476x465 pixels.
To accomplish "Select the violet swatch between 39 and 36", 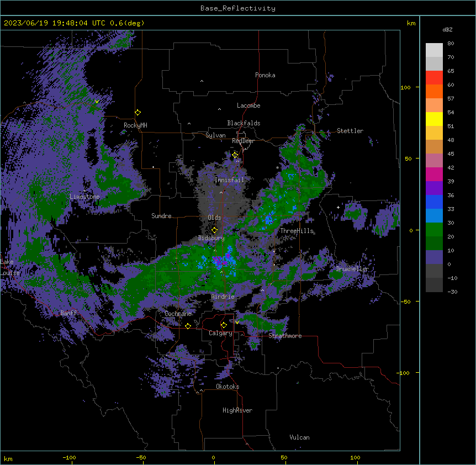I will coord(434,188).
